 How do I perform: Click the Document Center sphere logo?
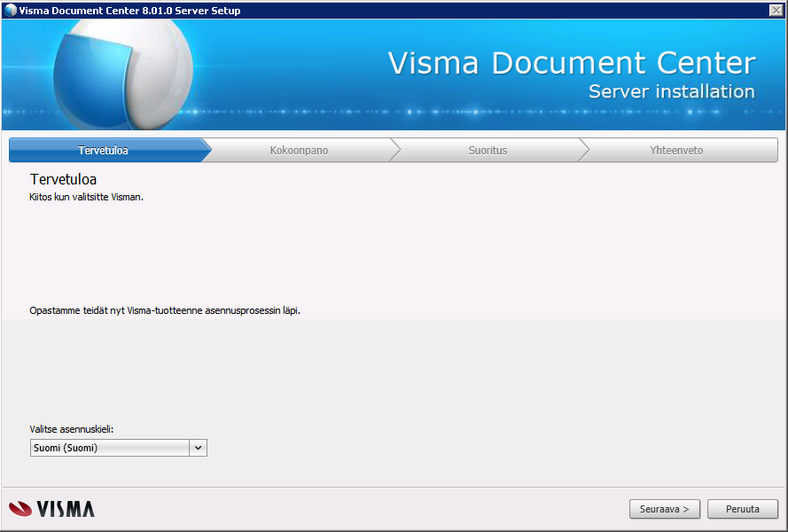123,74
